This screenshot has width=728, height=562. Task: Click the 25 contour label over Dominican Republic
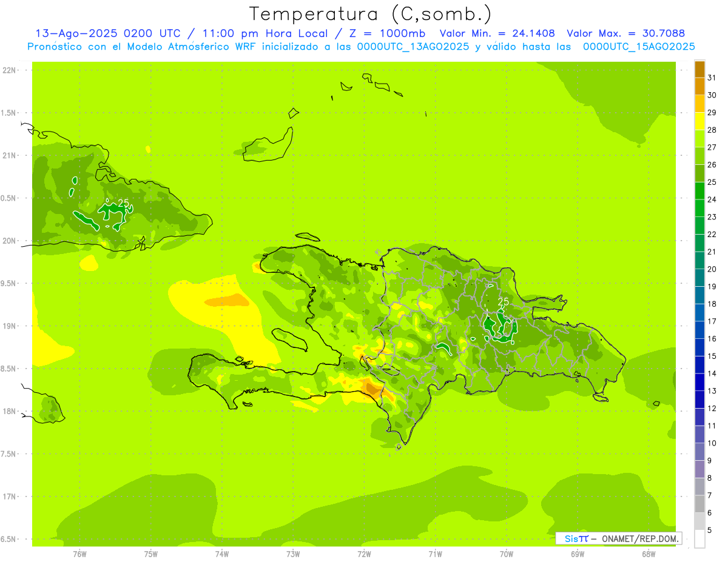tap(503, 301)
